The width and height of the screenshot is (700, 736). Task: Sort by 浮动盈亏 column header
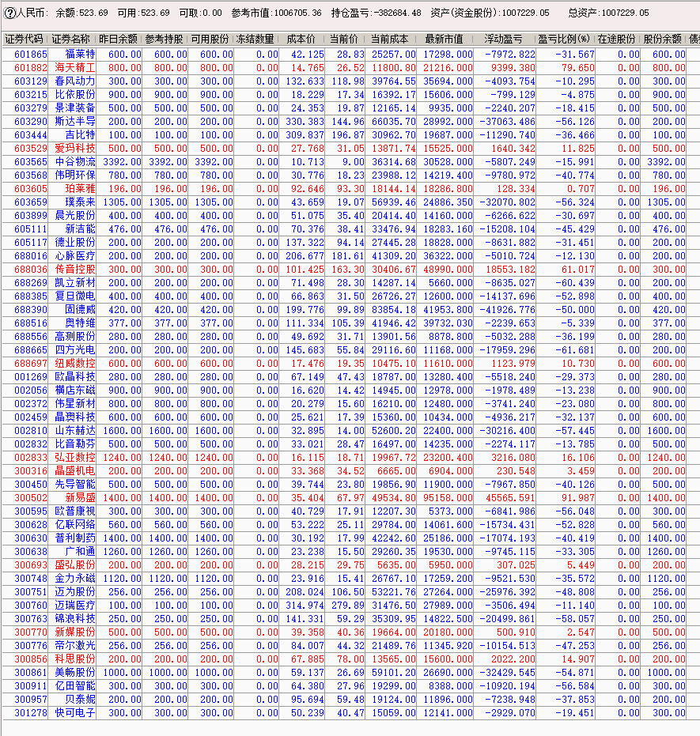pos(504,39)
